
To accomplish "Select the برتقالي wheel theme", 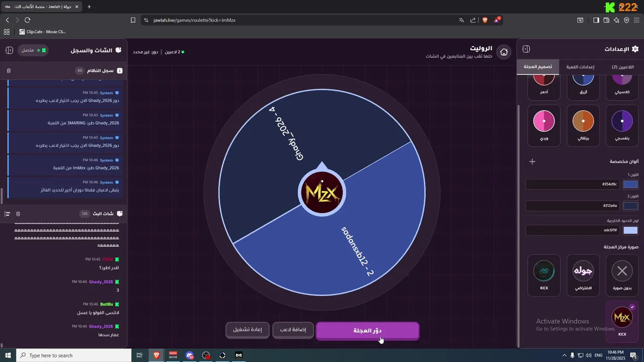I will tap(583, 126).
